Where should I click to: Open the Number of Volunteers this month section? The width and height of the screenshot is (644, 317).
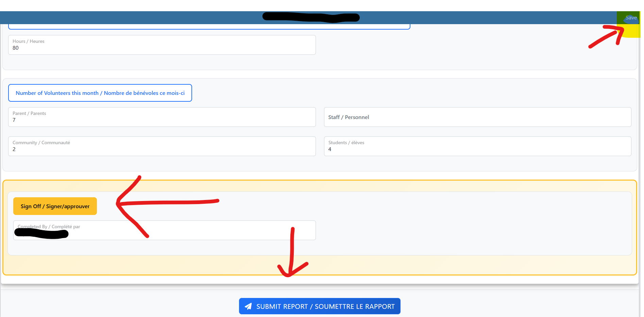100,93
